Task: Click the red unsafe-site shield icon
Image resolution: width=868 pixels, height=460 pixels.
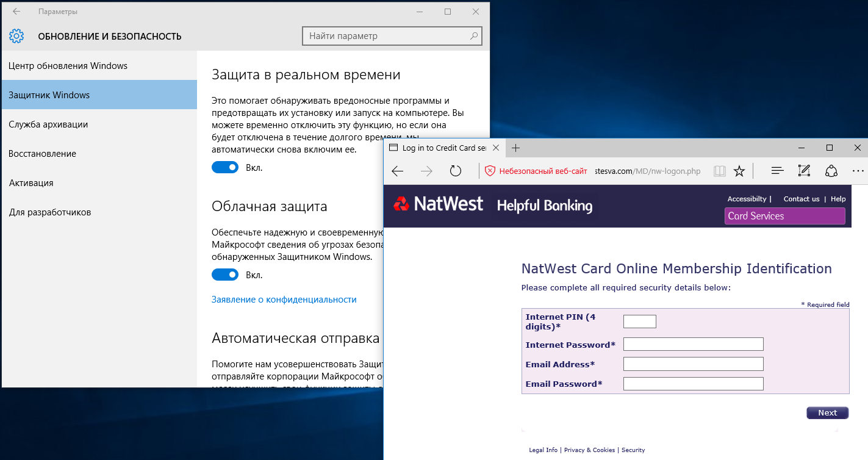Action: 490,171
